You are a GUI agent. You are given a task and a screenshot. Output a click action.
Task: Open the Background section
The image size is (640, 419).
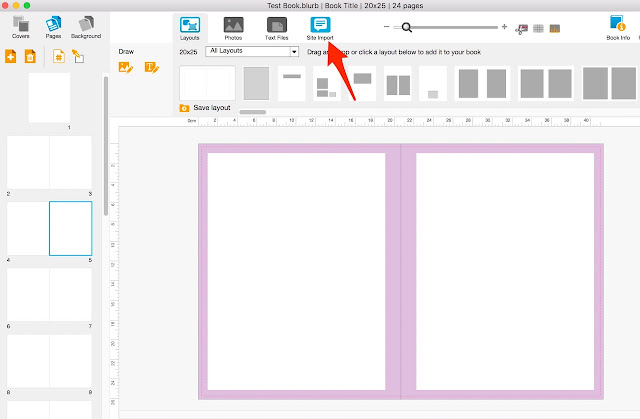pos(86,27)
